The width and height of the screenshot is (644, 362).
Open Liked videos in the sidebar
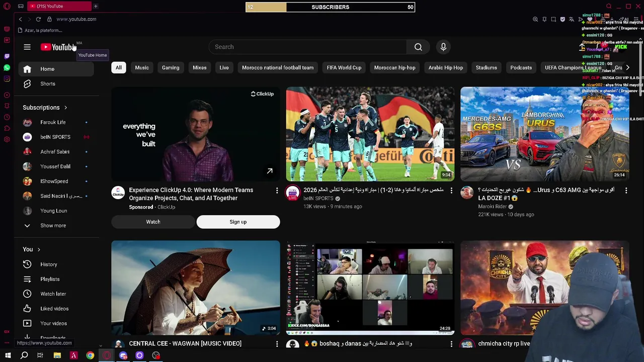click(56, 309)
